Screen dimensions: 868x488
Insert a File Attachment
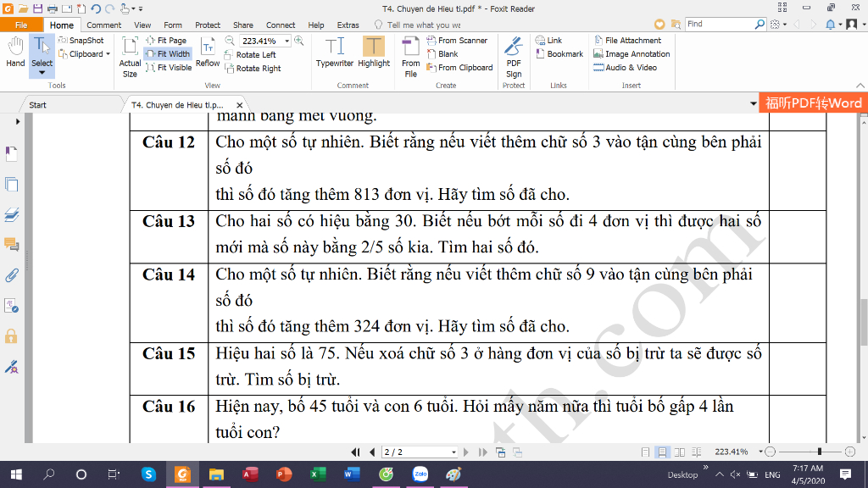tap(627, 41)
